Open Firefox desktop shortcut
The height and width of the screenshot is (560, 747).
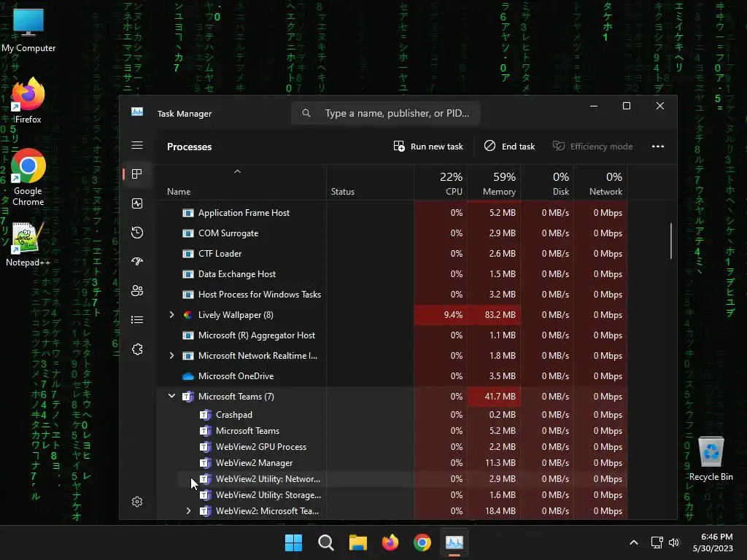(28, 101)
